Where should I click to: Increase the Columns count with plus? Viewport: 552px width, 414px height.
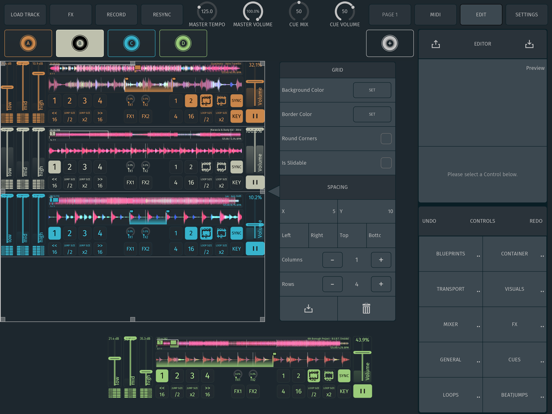click(x=381, y=260)
